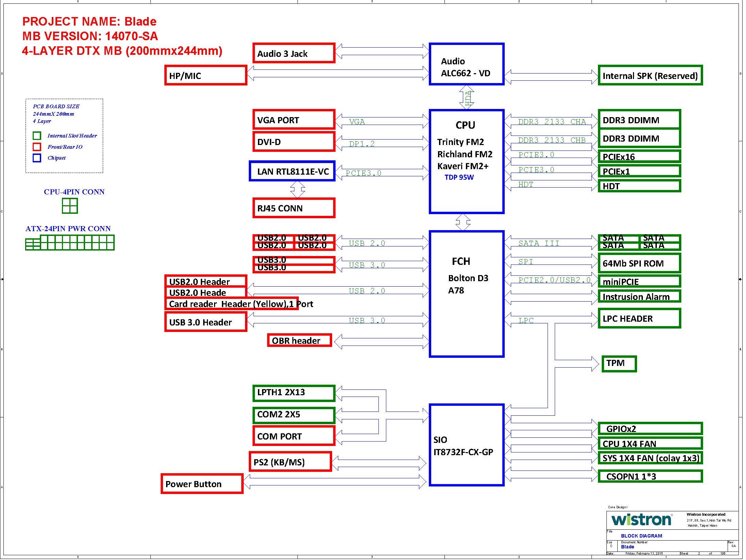This screenshot has width=746, height=560.
Task: Select the HDT block
Action: point(639,186)
